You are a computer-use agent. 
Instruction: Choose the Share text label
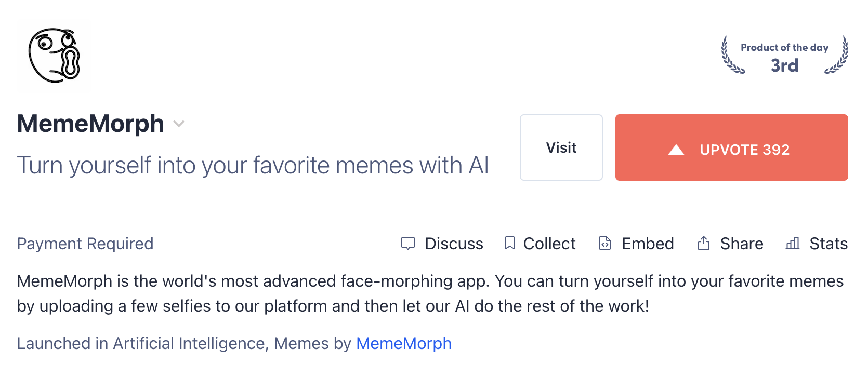(742, 244)
